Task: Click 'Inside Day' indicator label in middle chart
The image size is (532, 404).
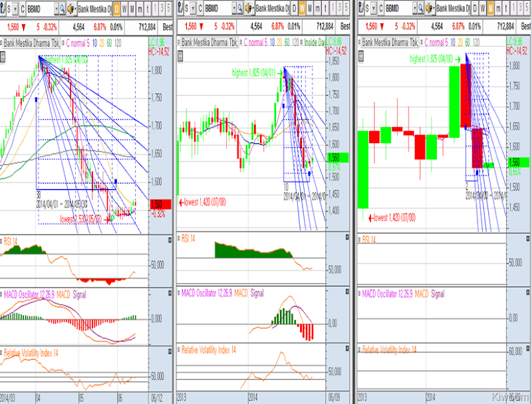Action: 315,43
